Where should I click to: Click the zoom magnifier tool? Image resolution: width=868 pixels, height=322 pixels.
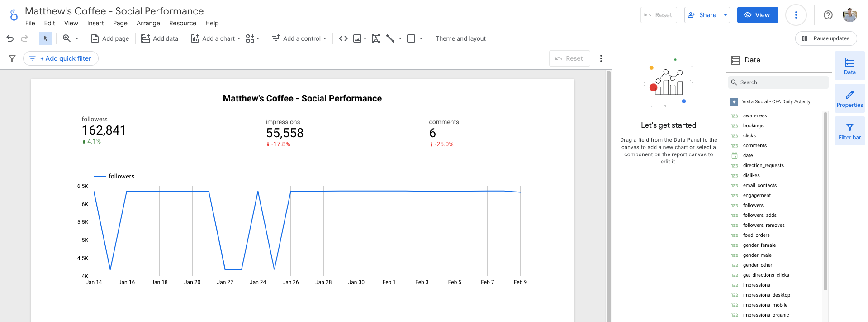coord(66,38)
